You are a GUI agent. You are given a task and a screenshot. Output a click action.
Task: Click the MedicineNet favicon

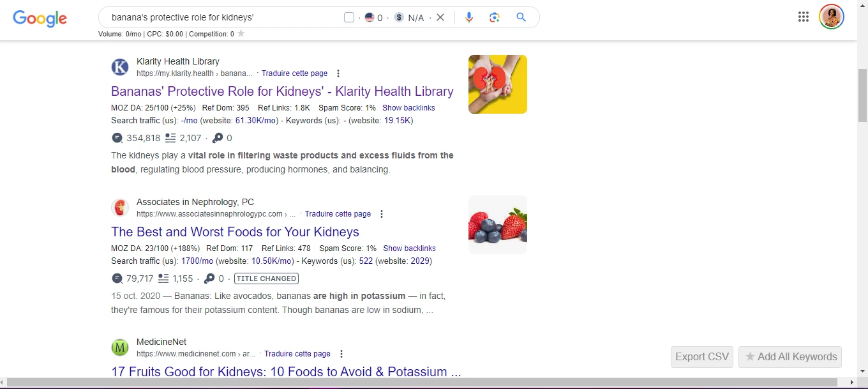click(x=120, y=347)
